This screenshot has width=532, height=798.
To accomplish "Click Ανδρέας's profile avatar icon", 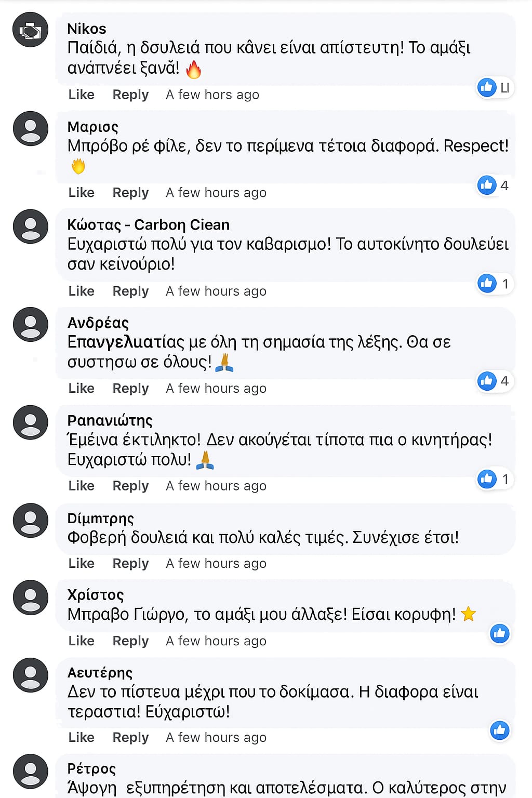I will [31, 325].
